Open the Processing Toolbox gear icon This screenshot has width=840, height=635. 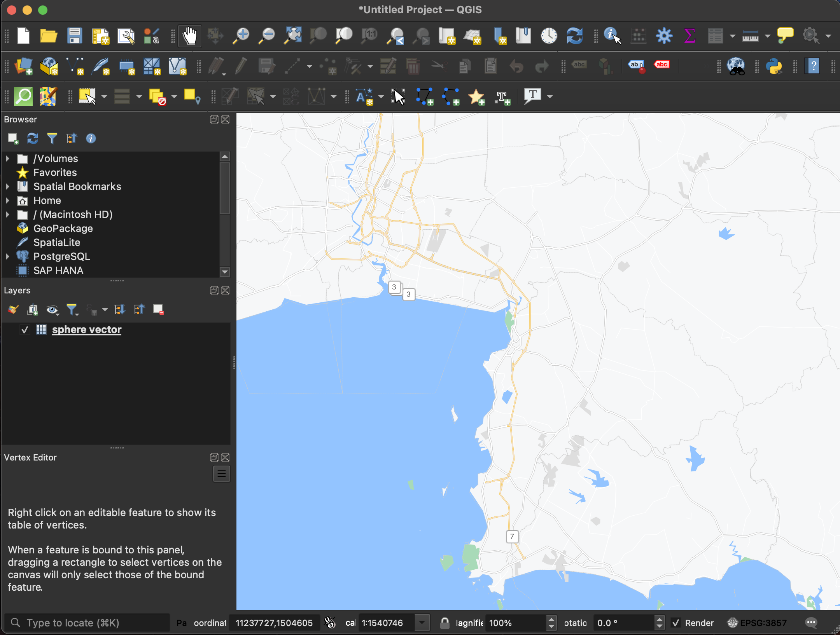pyautogui.click(x=664, y=36)
